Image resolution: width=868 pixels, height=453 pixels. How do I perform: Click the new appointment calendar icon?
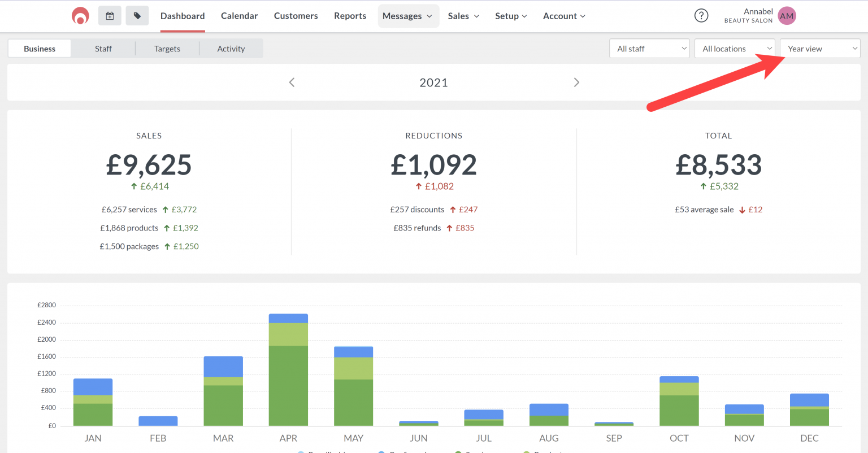(110, 15)
